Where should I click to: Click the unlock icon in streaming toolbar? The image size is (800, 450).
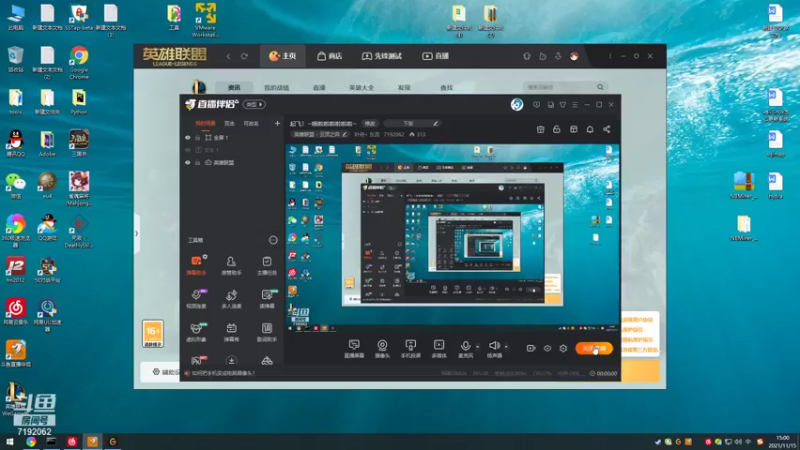[557, 130]
